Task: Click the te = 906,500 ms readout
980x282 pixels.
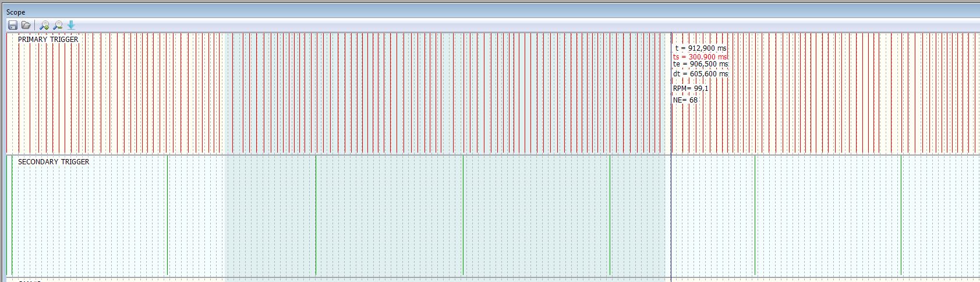Action: [700, 65]
